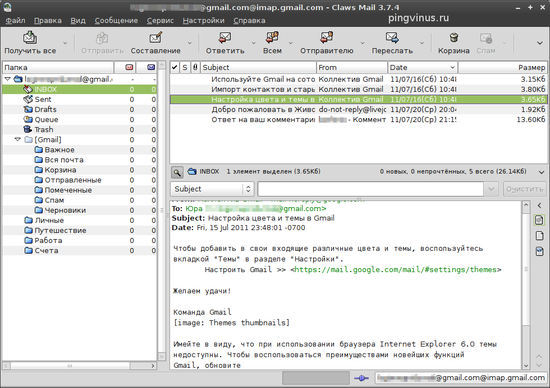Click the online/offline connection status icon
The height and width of the screenshot is (388, 550).
point(361,378)
